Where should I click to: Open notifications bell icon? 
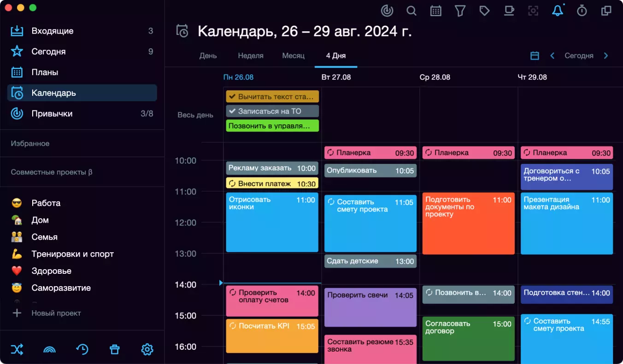558,11
